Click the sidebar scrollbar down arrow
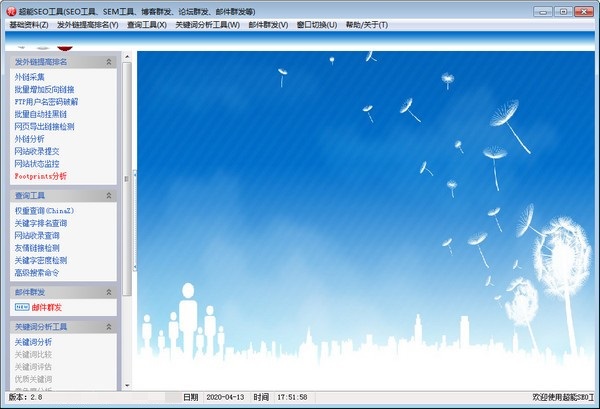Screen dimensions: 600x409 click(x=125, y=385)
